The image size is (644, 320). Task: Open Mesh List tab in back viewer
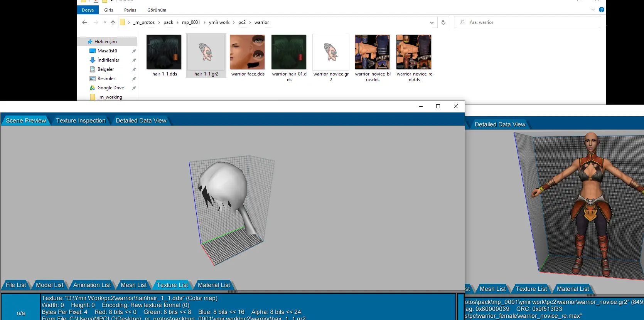(492, 289)
